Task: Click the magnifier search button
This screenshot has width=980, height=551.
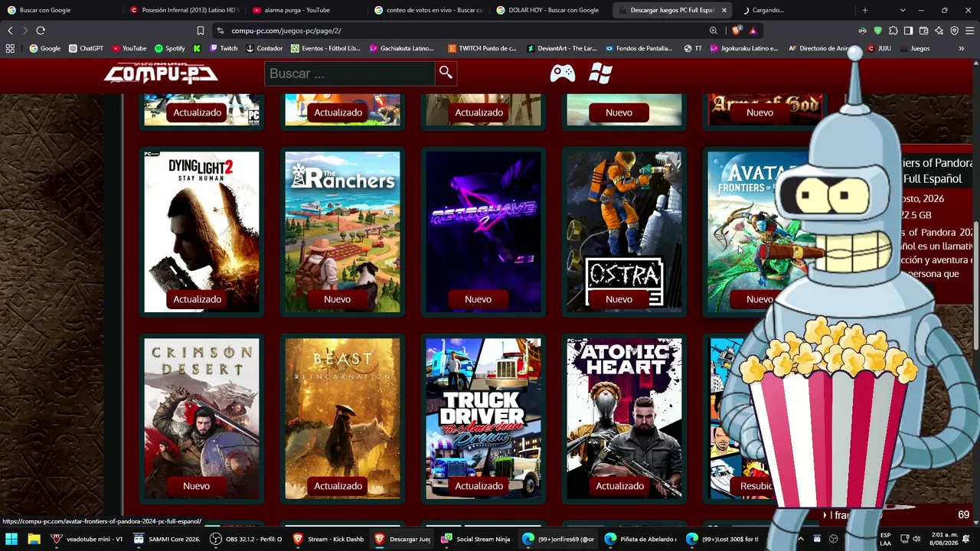Action: pos(446,73)
